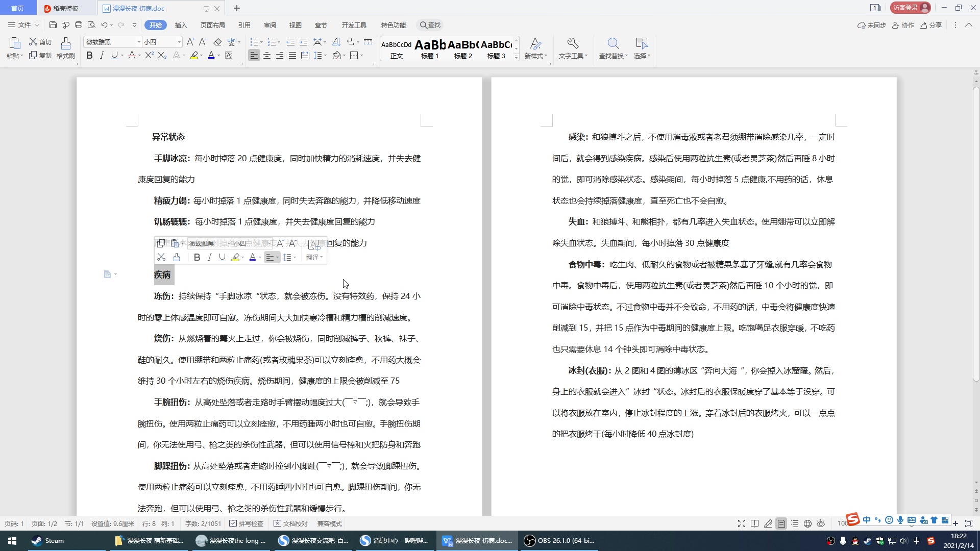Click the Not Synced (未同步) button
980x551 pixels.
coord(871,25)
